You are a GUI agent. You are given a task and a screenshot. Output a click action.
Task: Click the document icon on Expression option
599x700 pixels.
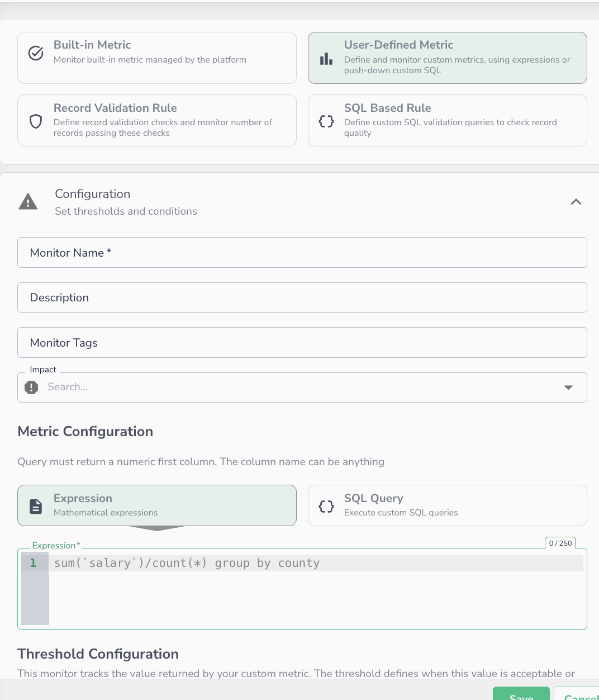pyautogui.click(x=36, y=506)
